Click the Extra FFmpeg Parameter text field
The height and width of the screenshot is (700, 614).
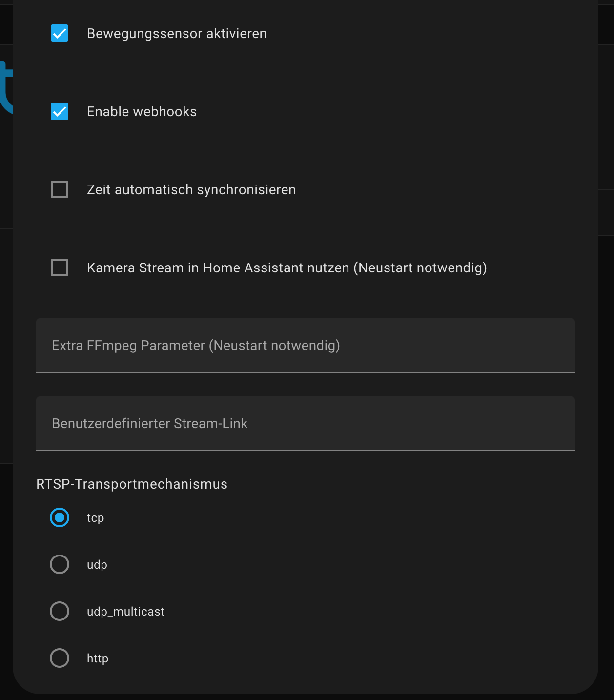coord(305,346)
